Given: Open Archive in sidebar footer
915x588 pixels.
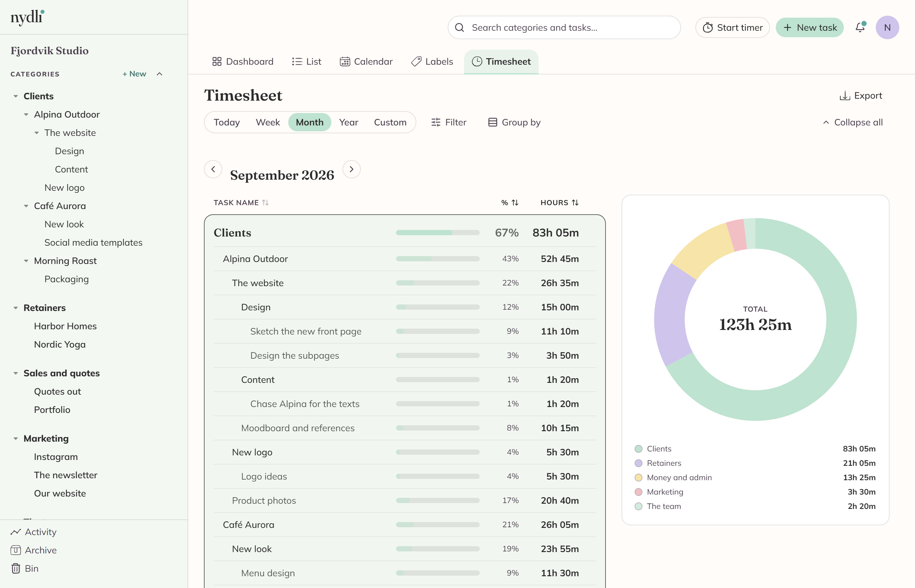Looking at the screenshot, I should tap(34, 550).
